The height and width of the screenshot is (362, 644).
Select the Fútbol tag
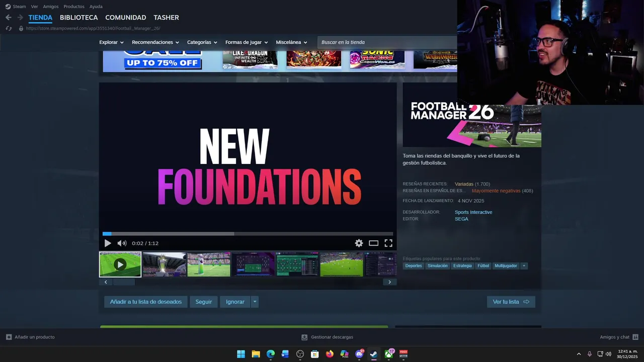tap(484, 266)
